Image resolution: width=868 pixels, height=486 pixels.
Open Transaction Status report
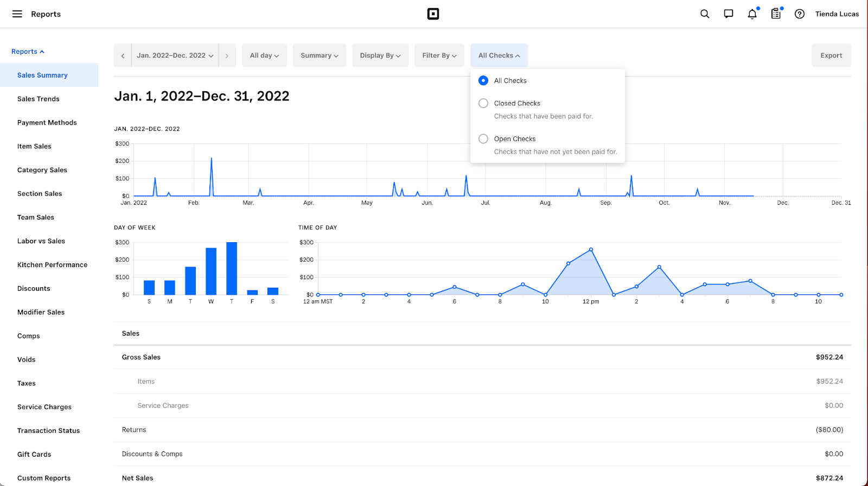point(48,431)
